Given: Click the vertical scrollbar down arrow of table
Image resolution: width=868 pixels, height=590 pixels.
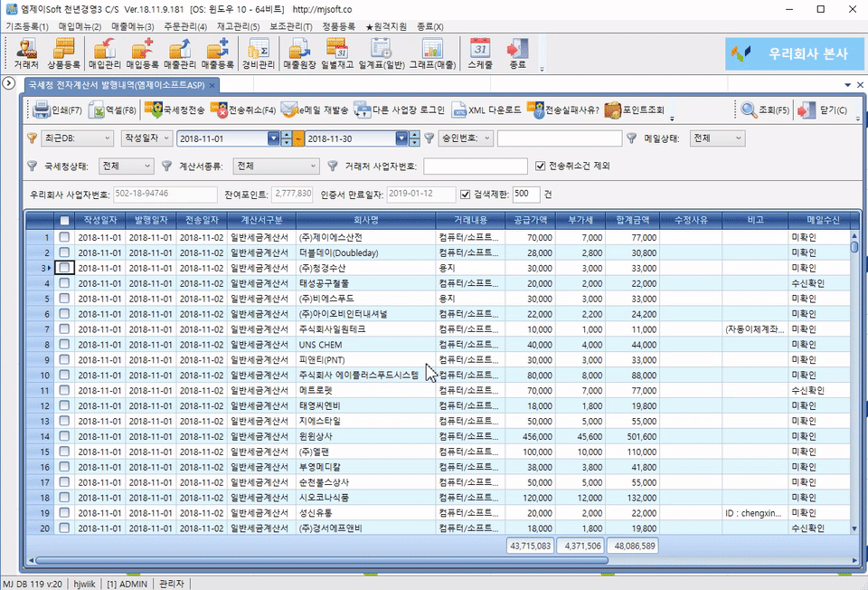Looking at the screenshot, I should click(854, 528).
